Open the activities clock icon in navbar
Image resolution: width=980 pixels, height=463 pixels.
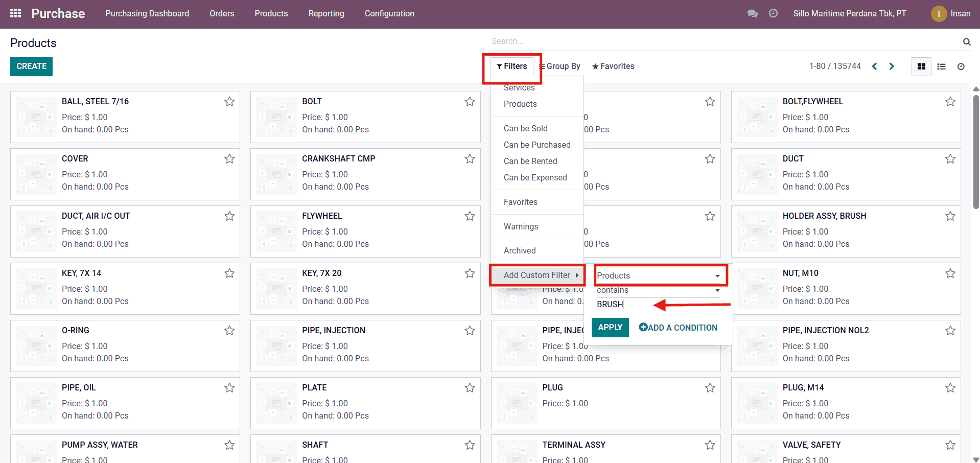773,14
